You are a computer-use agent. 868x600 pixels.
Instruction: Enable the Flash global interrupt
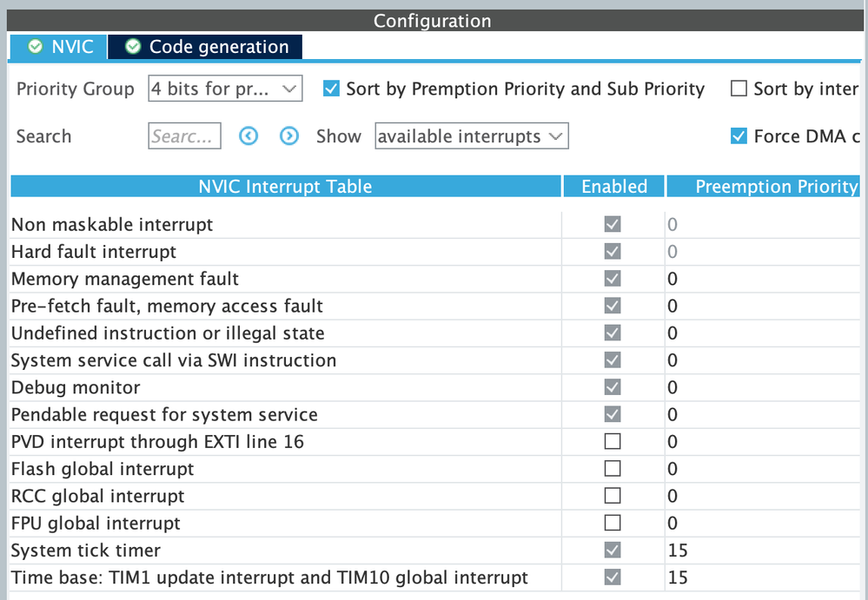613,468
